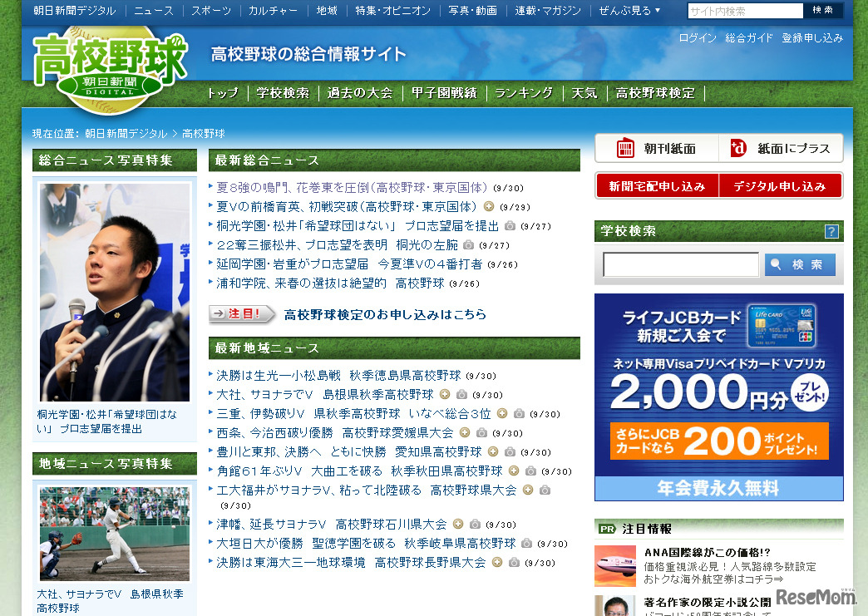This screenshot has width=868, height=616.
Task: Select the 高校野球検定 navigation tab
Action: click(x=655, y=93)
